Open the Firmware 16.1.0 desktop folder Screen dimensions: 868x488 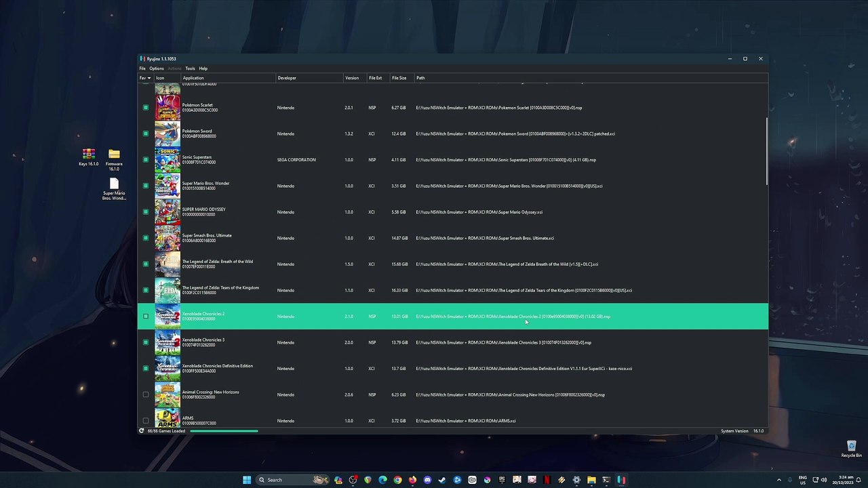pyautogui.click(x=114, y=160)
